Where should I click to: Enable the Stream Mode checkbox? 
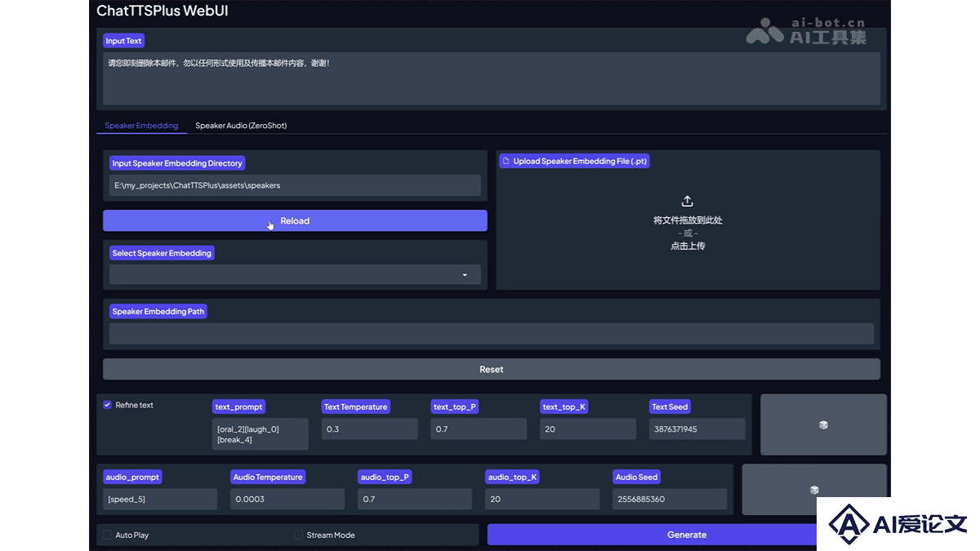(299, 535)
